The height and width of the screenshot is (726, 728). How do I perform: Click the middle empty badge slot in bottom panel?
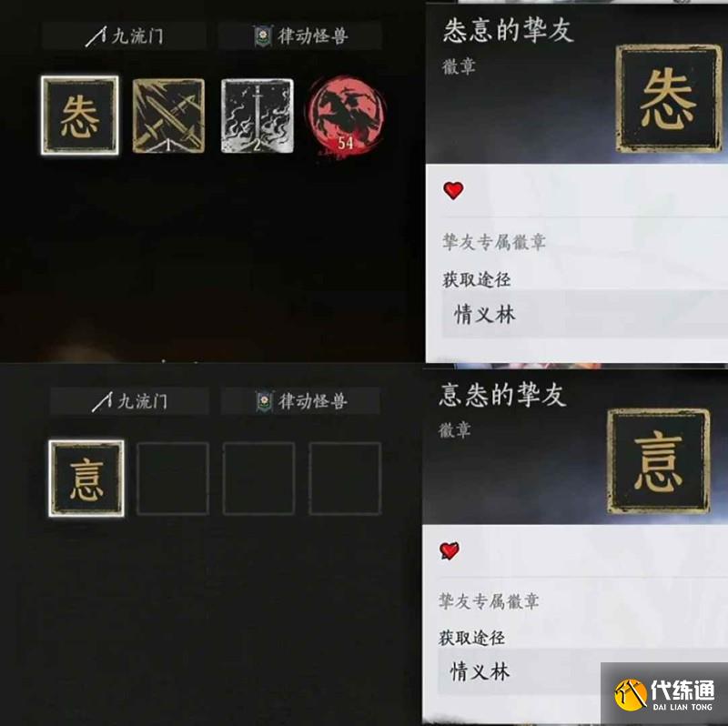[258, 479]
